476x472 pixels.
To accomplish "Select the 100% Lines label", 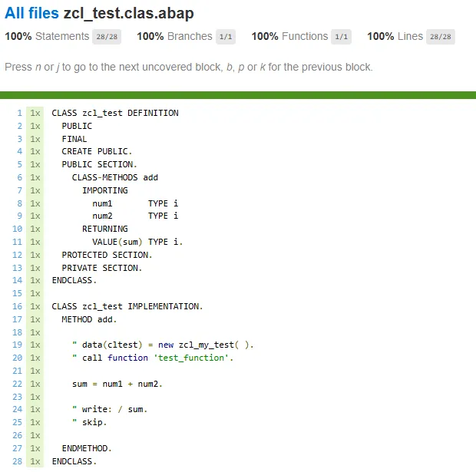I will coord(395,36).
